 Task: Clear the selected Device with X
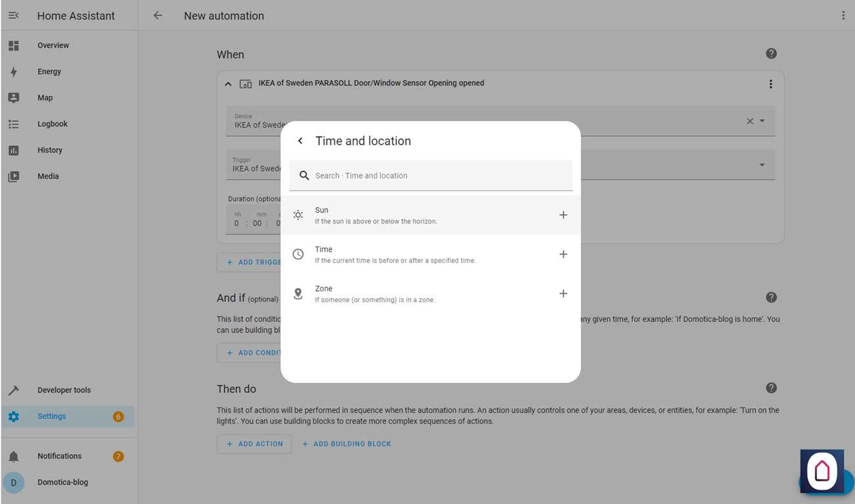[x=750, y=121]
